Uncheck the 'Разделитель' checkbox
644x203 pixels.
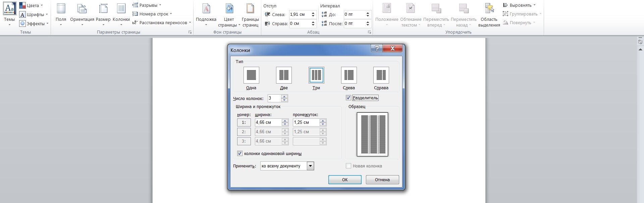[348, 98]
